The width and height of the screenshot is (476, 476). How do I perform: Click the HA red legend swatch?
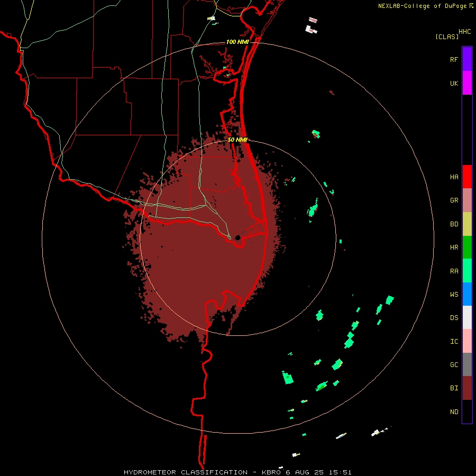(x=467, y=177)
